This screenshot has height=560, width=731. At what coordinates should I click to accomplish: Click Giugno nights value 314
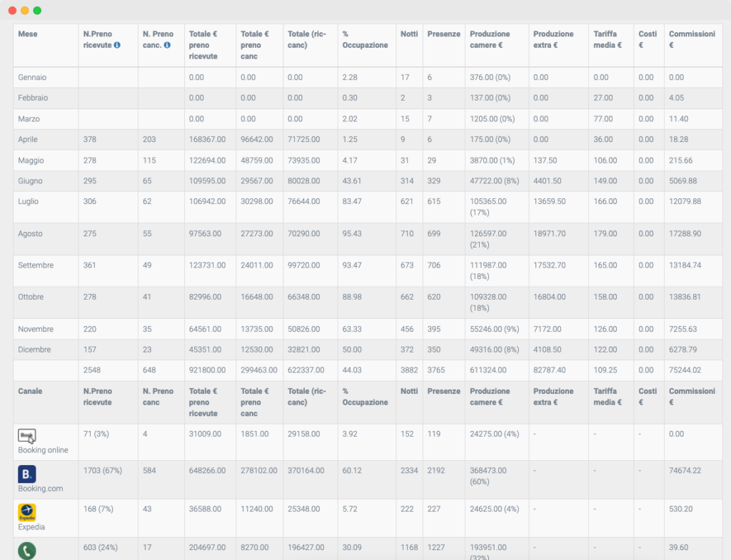(x=407, y=180)
